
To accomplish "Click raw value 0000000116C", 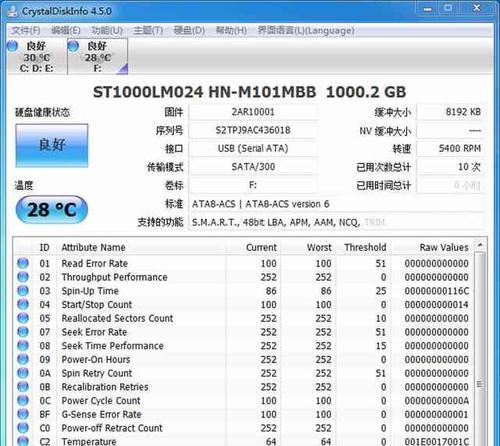I will click(x=437, y=291).
